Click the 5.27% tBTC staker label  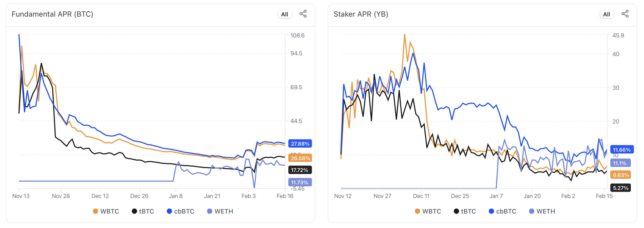pyautogui.click(x=621, y=188)
